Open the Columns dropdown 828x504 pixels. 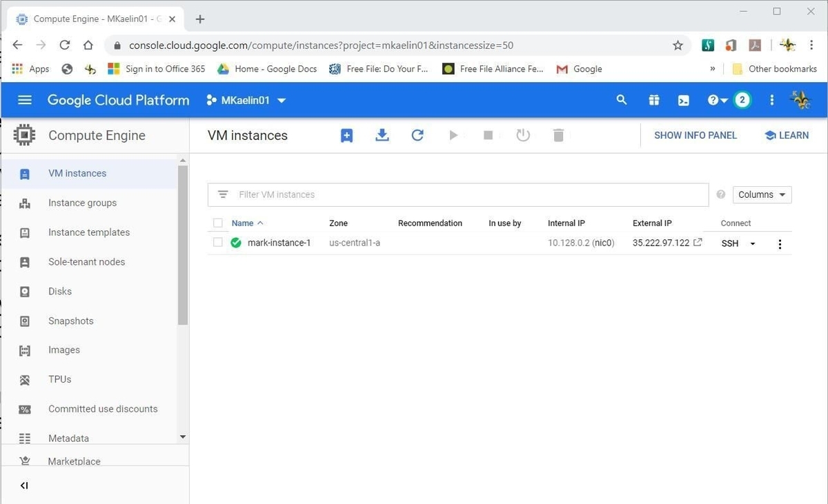pos(762,195)
